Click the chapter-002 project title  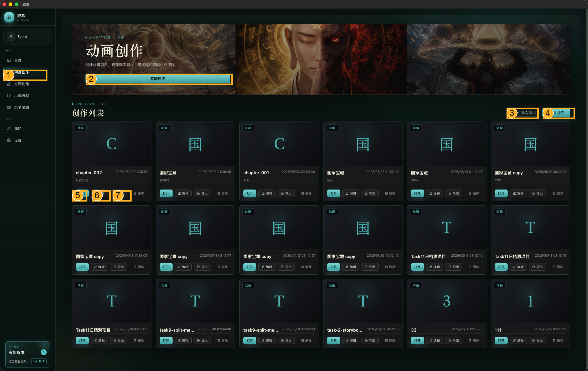89,173
